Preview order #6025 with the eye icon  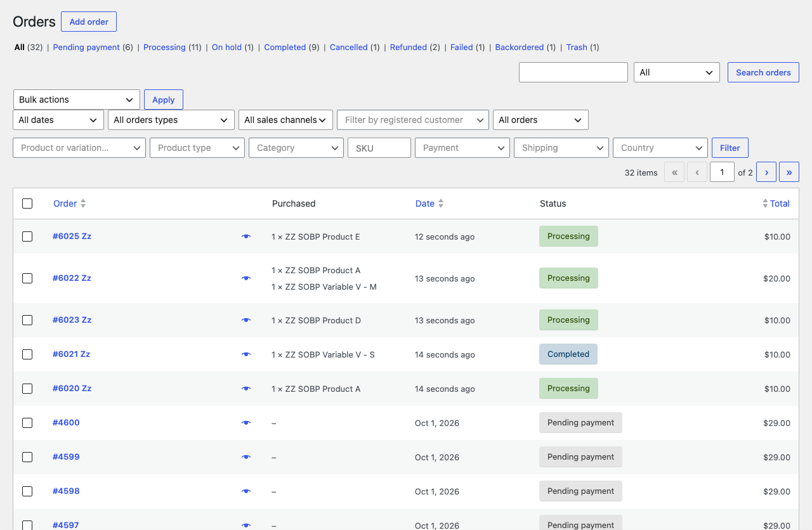click(246, 236)
